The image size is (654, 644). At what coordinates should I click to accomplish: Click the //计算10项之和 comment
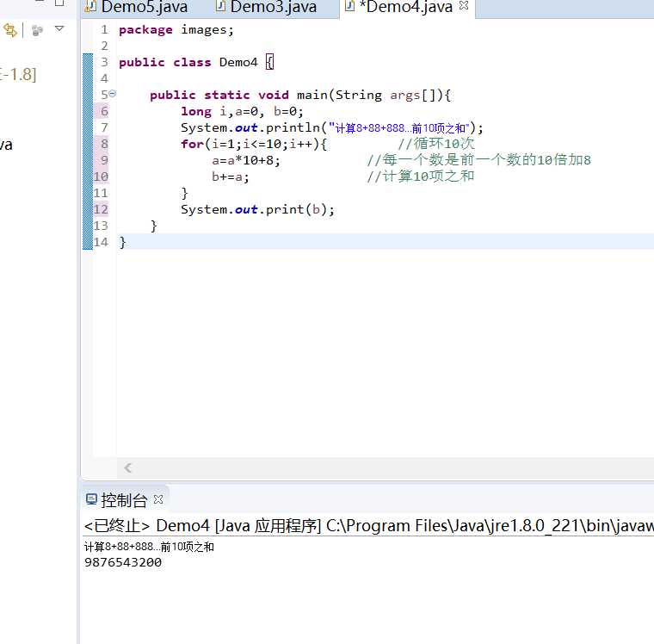coord(421,176)
